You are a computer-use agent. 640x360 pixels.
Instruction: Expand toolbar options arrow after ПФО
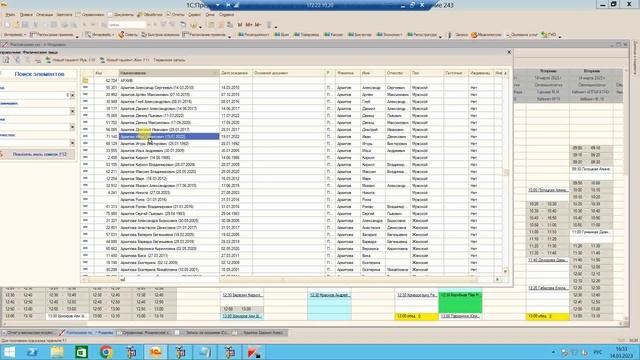click(560, 36)
